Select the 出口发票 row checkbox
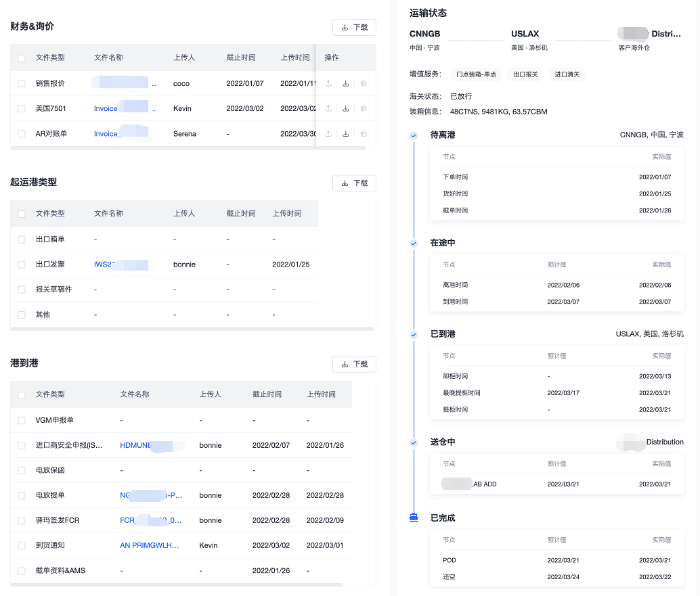This screenshot has height=596, width=700. point(22,265)
